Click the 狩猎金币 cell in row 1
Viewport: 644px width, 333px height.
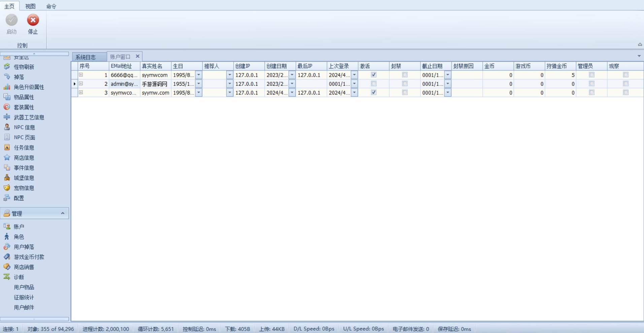coord(560,75)
